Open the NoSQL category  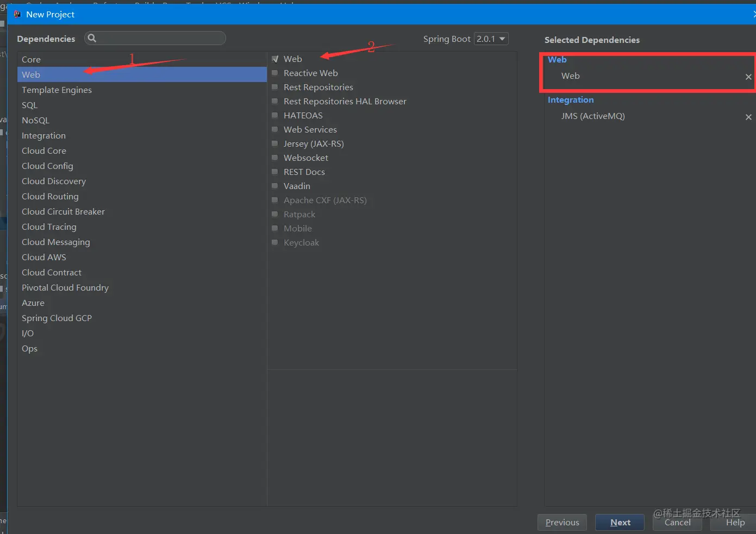pos(142,120)
